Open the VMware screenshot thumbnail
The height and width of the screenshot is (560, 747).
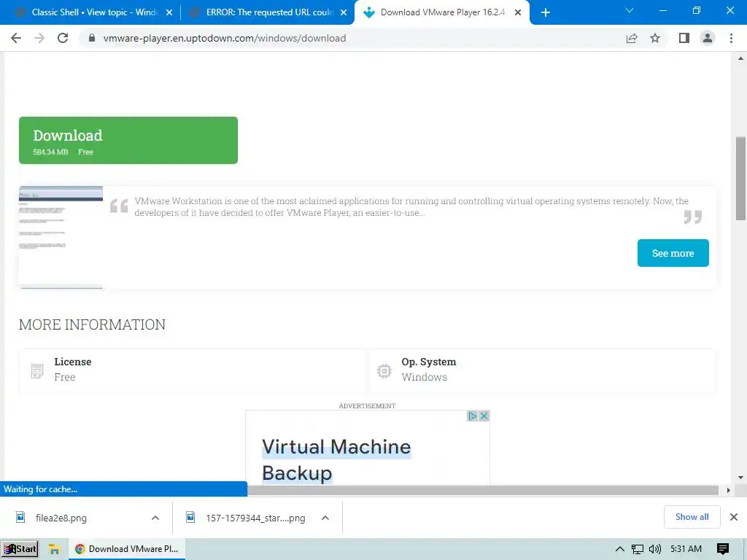(x=61, y=237)
